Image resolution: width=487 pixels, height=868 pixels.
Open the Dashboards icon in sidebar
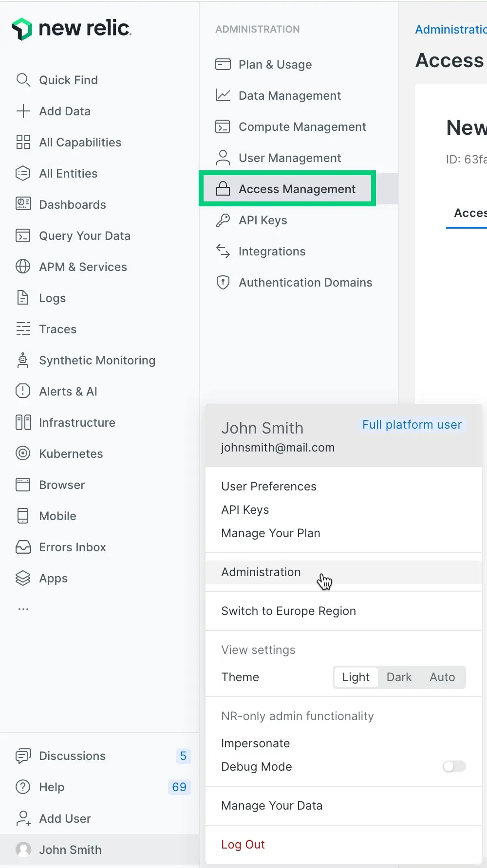[23, 204]
